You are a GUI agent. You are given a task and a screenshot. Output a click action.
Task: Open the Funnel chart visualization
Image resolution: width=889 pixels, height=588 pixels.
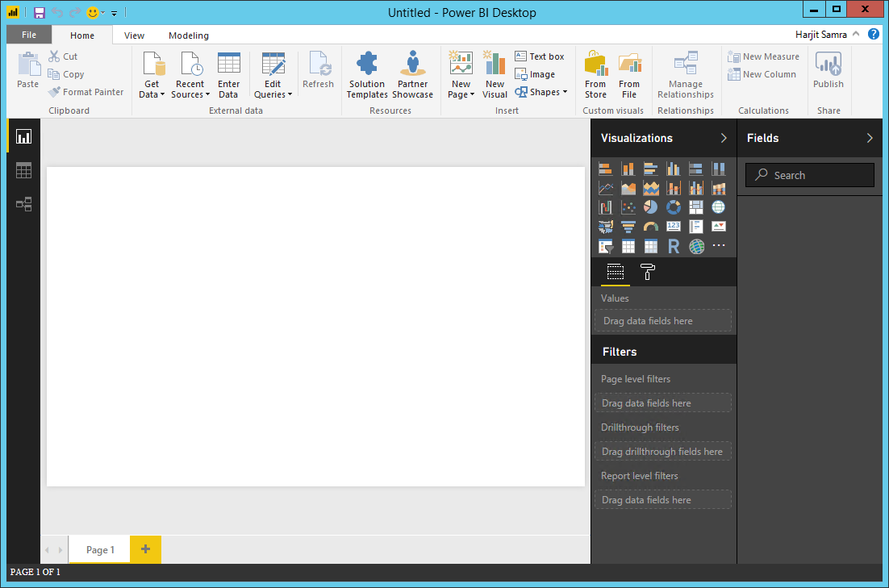coord(628,227)
